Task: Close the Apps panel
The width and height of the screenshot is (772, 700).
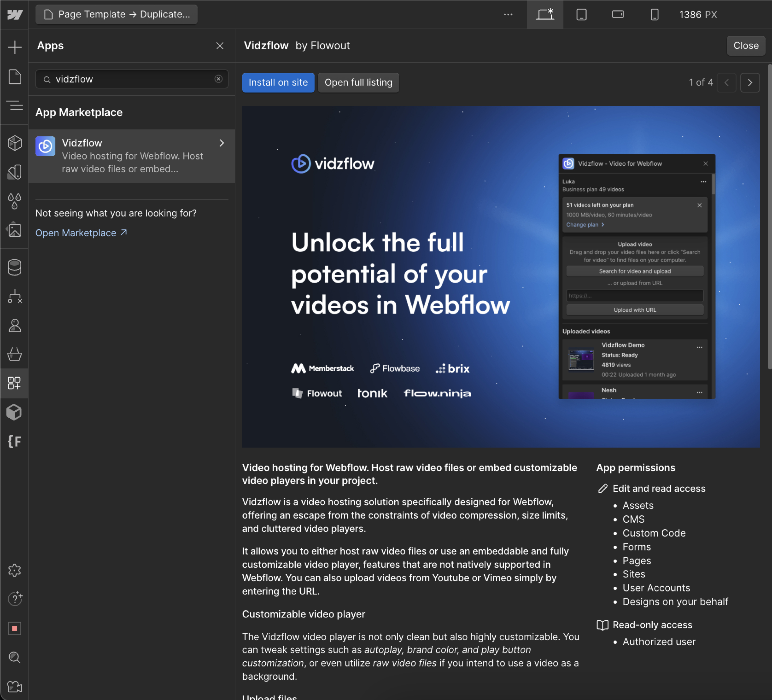Action: coord(220,46)
